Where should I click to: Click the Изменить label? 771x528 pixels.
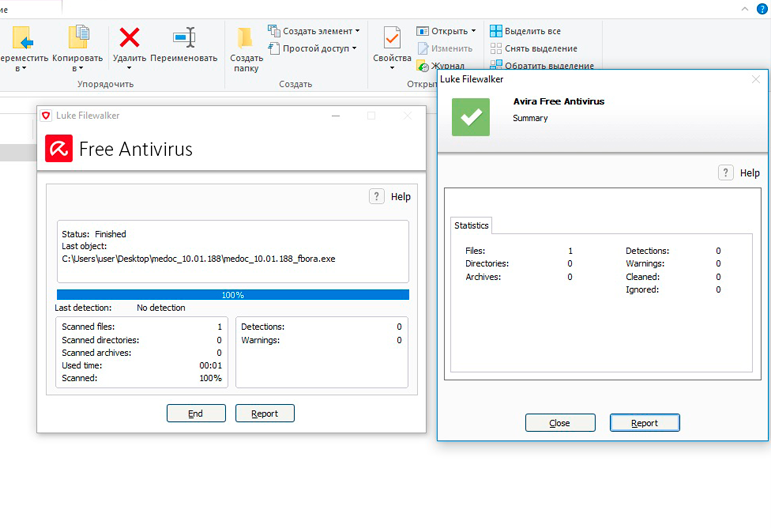(x=451, y=49)
